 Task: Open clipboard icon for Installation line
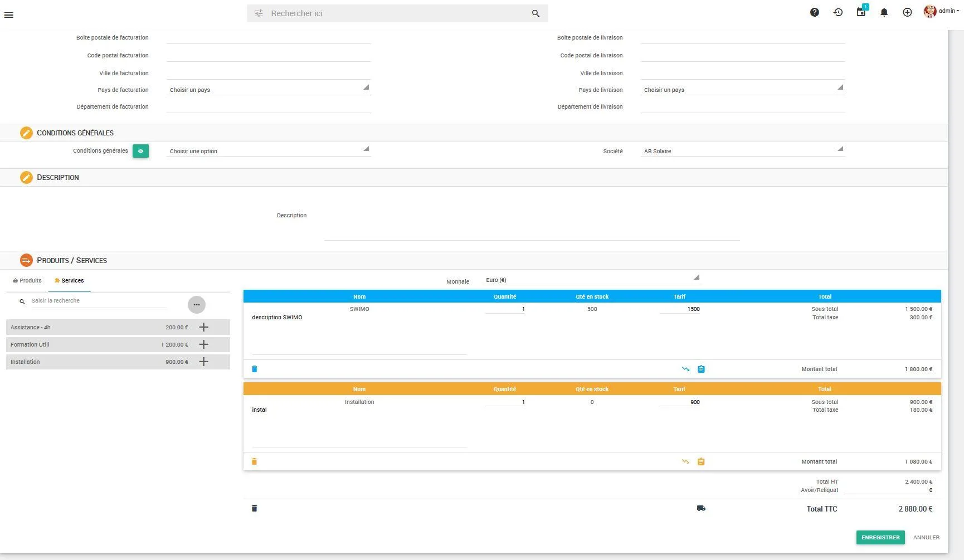click(701, 461)
